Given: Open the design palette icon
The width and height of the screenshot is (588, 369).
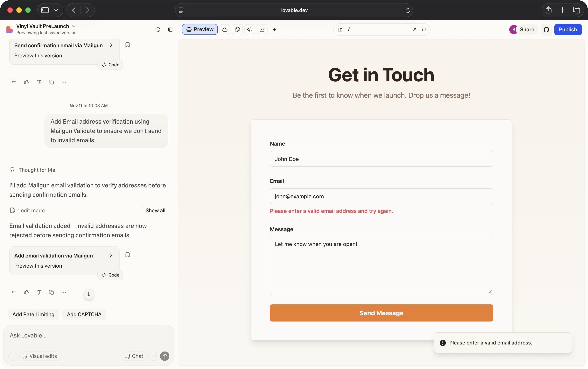Looking at the screenshot, I should (x=237, y=30).
